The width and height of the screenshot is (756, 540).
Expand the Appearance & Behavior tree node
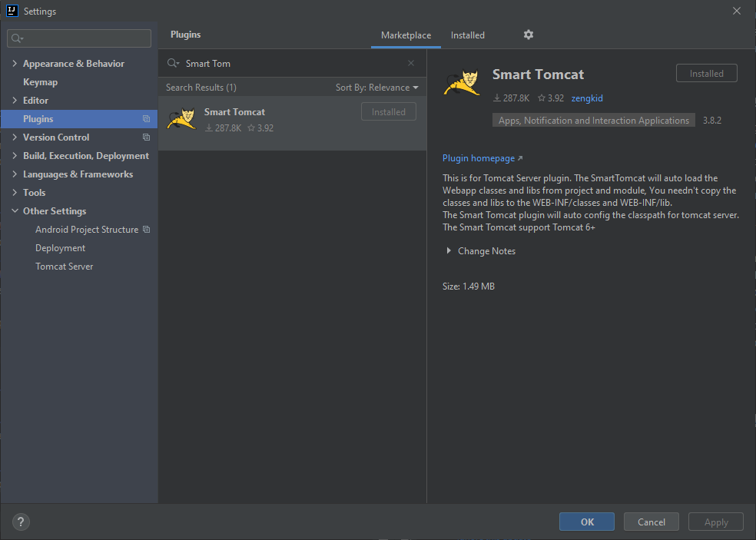coord(15,64)
